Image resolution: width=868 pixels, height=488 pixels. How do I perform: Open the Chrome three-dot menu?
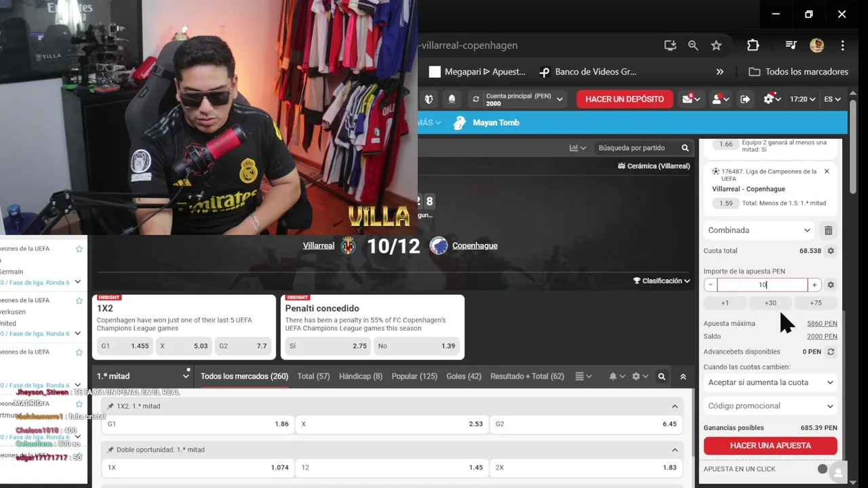pyautogui.click(x=842, y=45)
